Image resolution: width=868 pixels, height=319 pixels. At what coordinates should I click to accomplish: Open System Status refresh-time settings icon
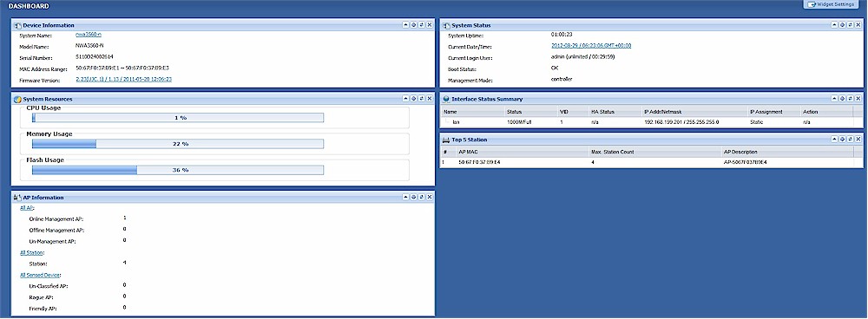click(842, 25)
